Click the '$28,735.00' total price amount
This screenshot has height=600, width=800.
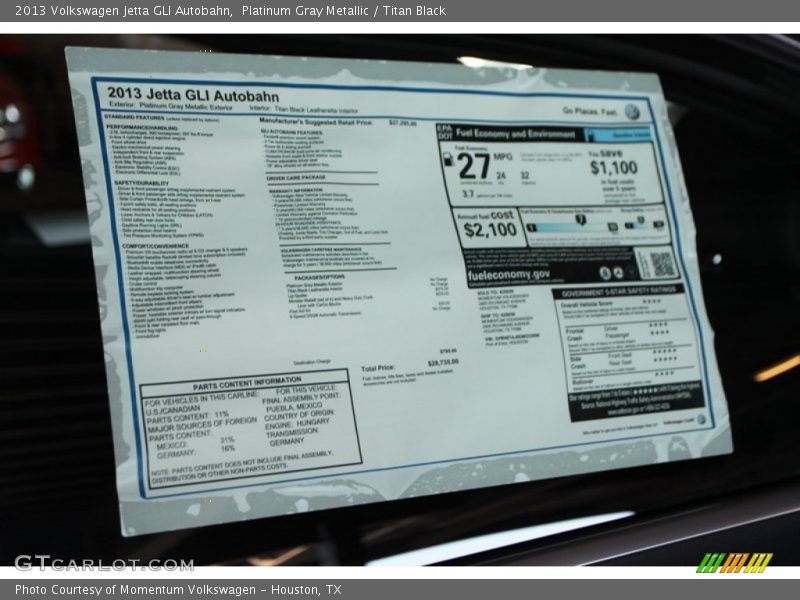click(443, 362)
